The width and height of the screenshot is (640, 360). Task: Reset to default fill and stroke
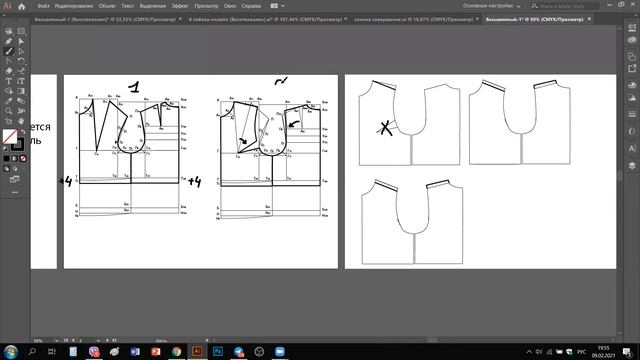click(x=5, y=149)
